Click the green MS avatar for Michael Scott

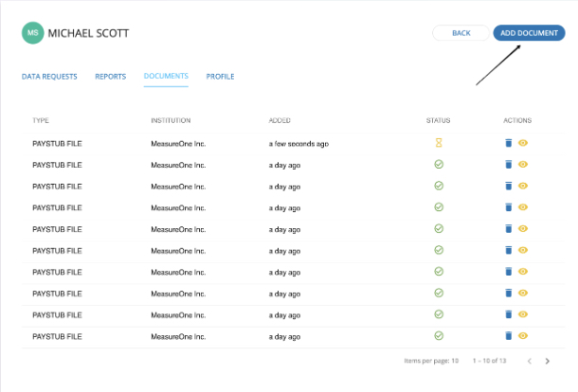(x=33, y=33)
